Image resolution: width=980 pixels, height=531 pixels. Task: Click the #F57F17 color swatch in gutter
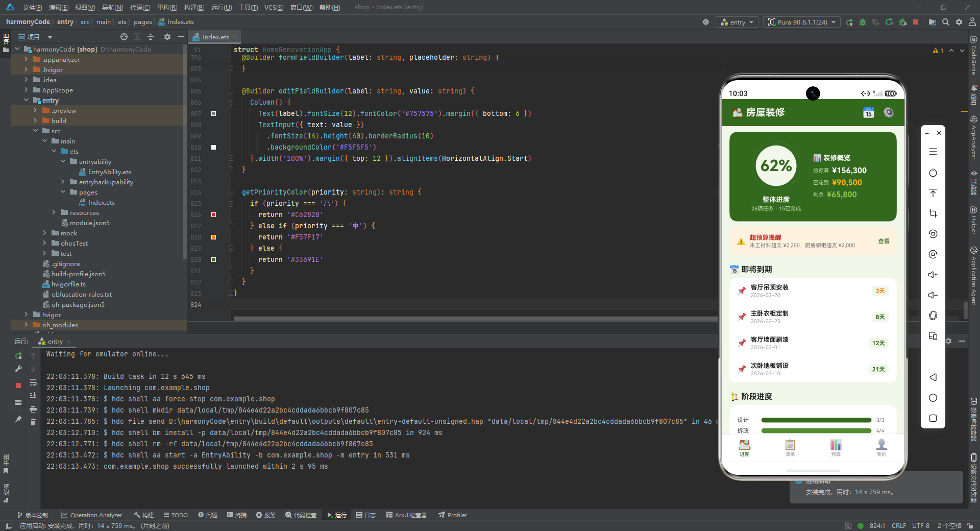click(x=213, y=237)
